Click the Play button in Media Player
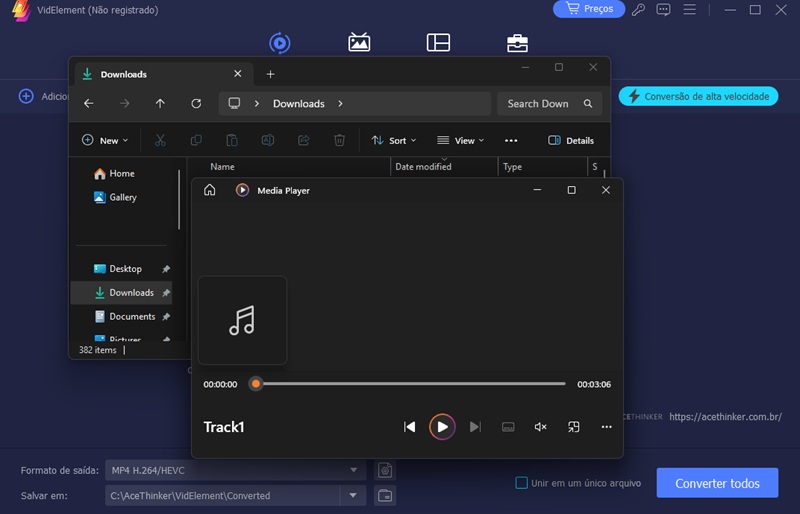 click(442, 427)
